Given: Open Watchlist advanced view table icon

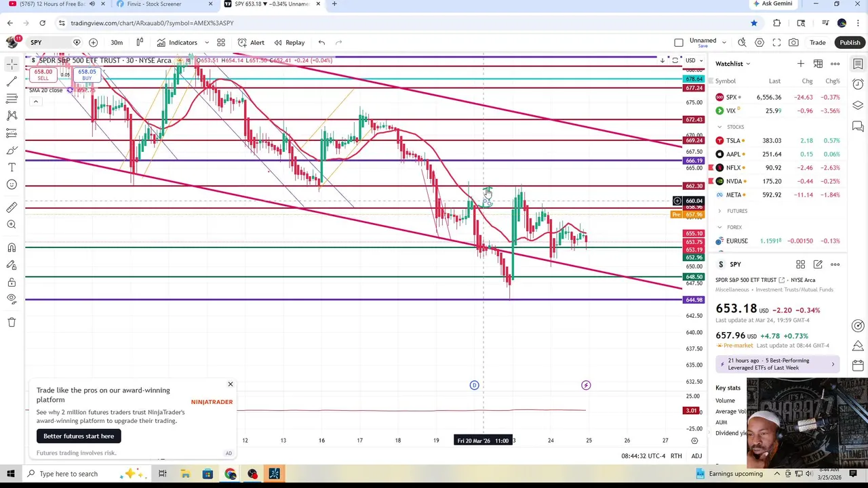Looking at the screenshot, I should (818, 64).
